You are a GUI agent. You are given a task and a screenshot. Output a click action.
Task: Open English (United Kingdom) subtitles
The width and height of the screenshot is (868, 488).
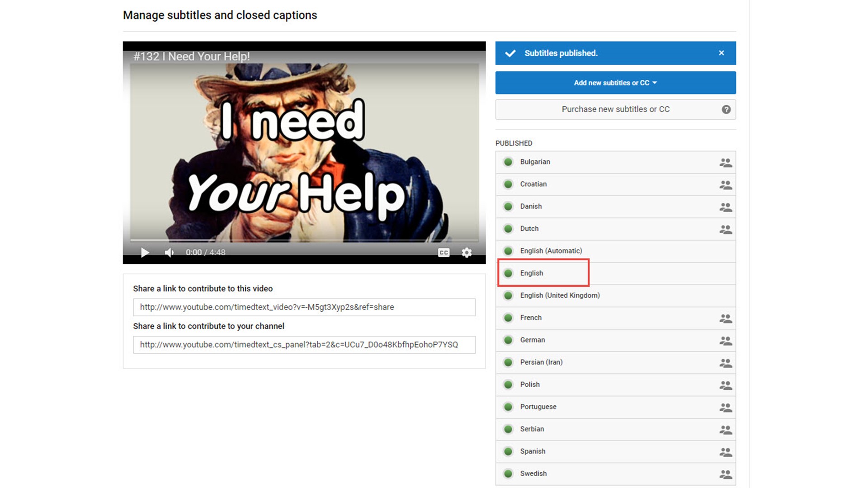(615, 296)
